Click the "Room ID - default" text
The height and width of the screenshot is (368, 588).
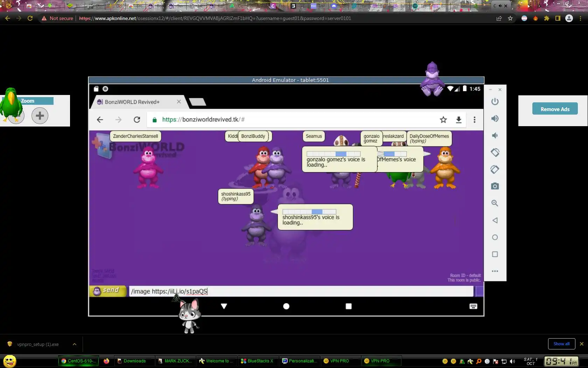tap(465, 275)
